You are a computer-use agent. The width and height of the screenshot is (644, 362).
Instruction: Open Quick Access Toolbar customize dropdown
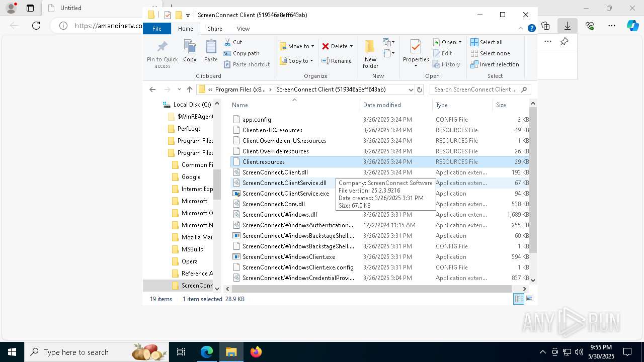[x=188, y=15]
